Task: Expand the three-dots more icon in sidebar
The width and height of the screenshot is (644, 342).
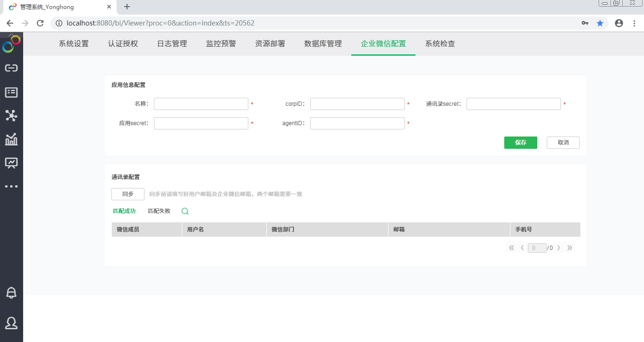Action: [11, 187]
